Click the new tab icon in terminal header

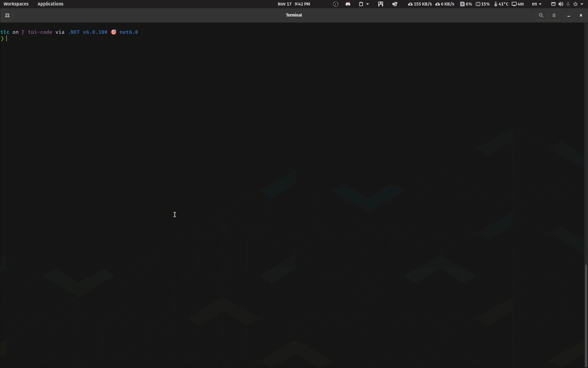click(x=7, y=15)
